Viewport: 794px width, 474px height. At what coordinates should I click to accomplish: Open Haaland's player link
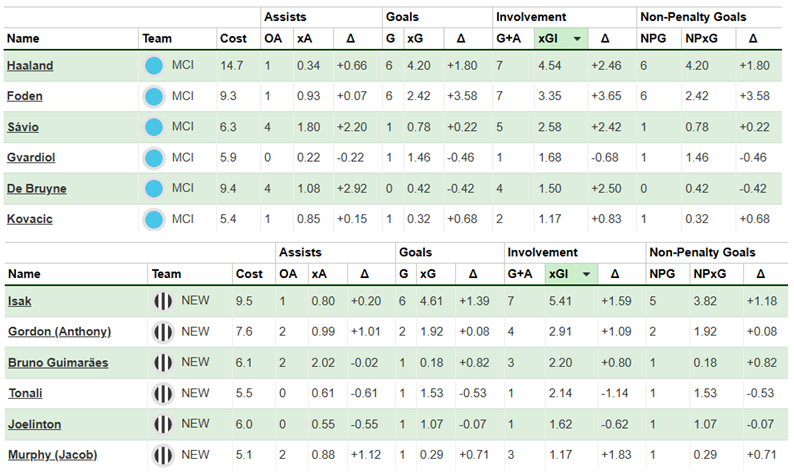point(30,66)
